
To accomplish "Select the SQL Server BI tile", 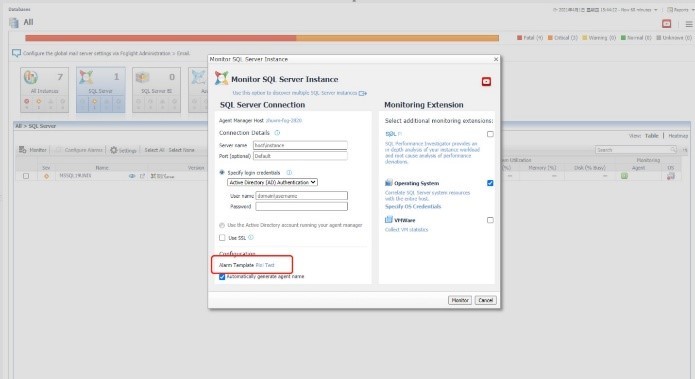I will [156, 90].
